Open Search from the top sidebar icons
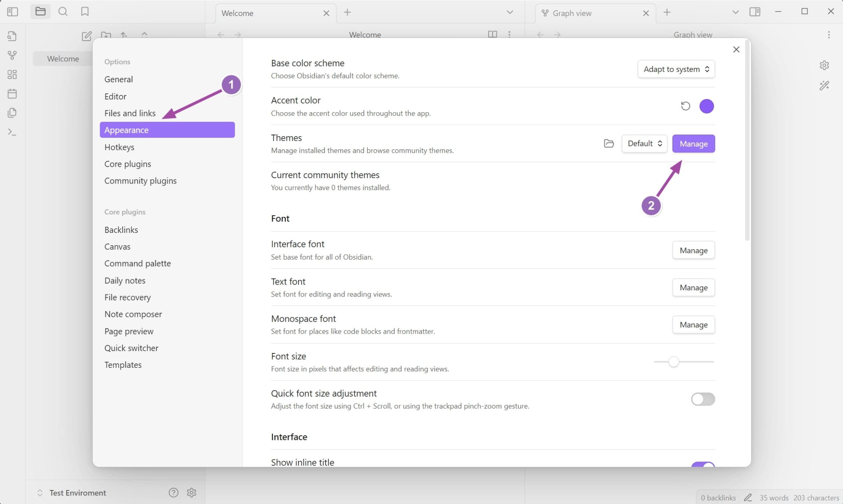The image size is (843, 504). coord(63,12)
